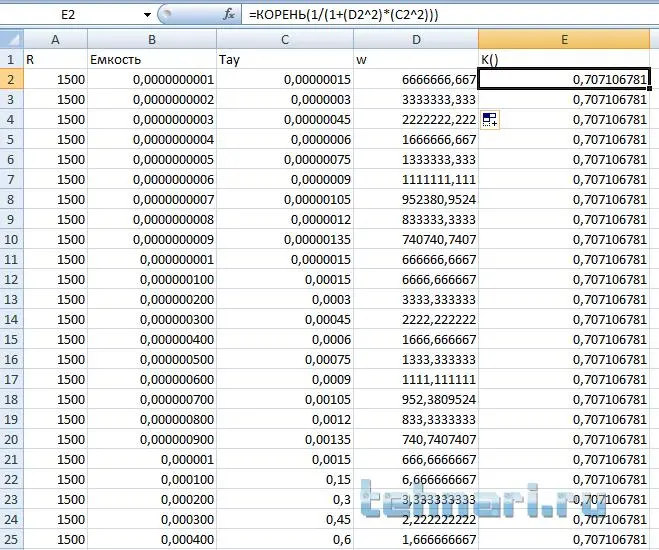
Task: Click cell with 0,000100
Action: tap(152, 479)
